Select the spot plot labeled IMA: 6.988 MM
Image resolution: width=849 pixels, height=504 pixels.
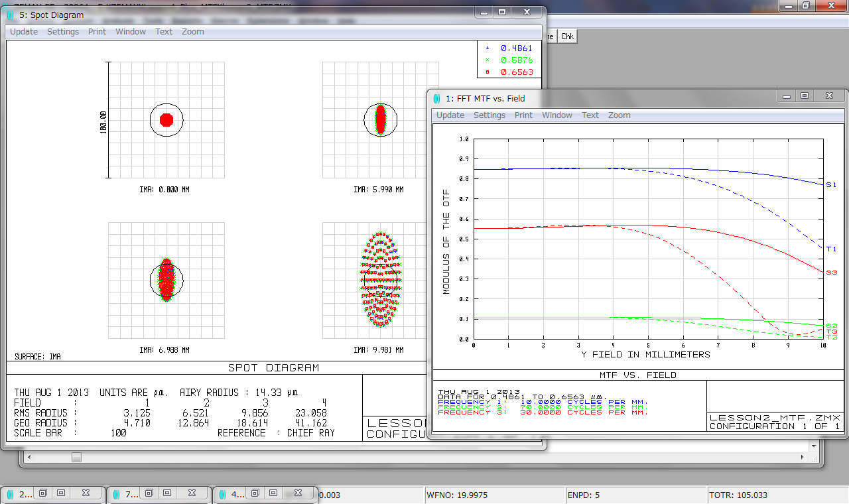point(166,280)
